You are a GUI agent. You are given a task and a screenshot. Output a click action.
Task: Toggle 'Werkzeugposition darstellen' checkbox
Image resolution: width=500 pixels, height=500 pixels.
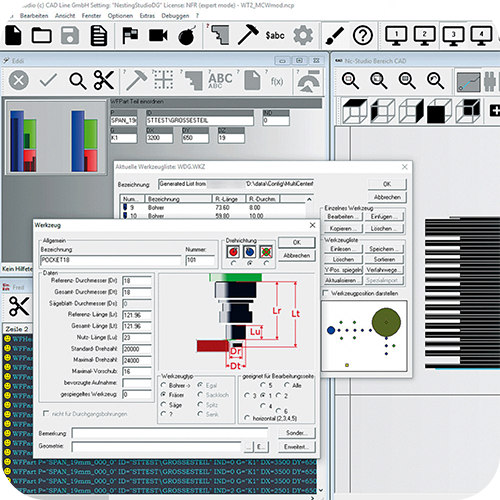point(326,293)
